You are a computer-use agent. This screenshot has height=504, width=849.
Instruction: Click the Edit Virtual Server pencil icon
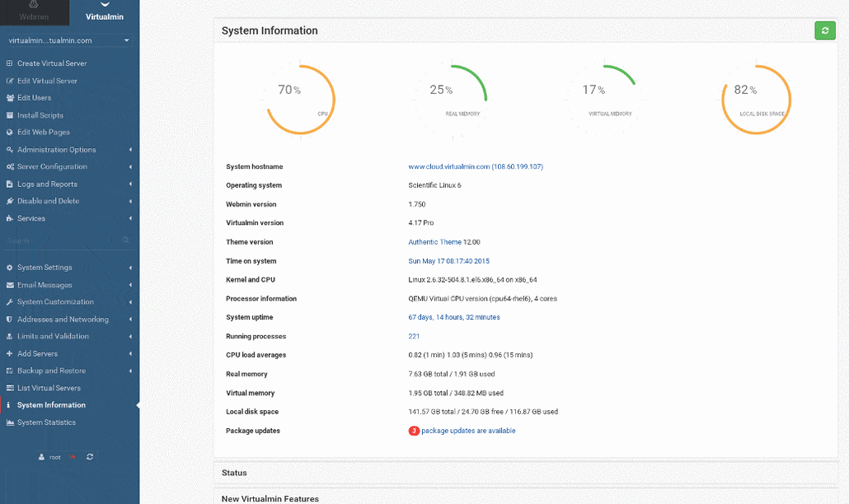pyautogui.click(x=9, y=81)
